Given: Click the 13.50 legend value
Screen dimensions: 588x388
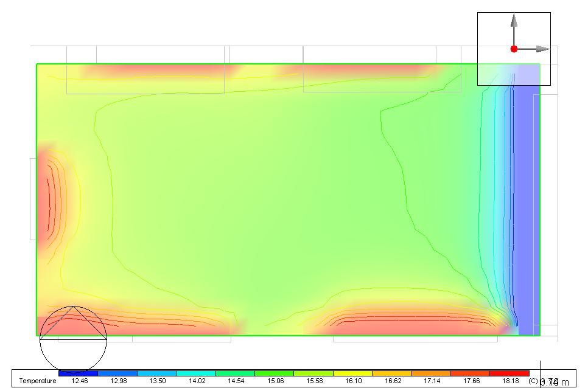Looking at the screenshot, I should click(x=158, y=381).
